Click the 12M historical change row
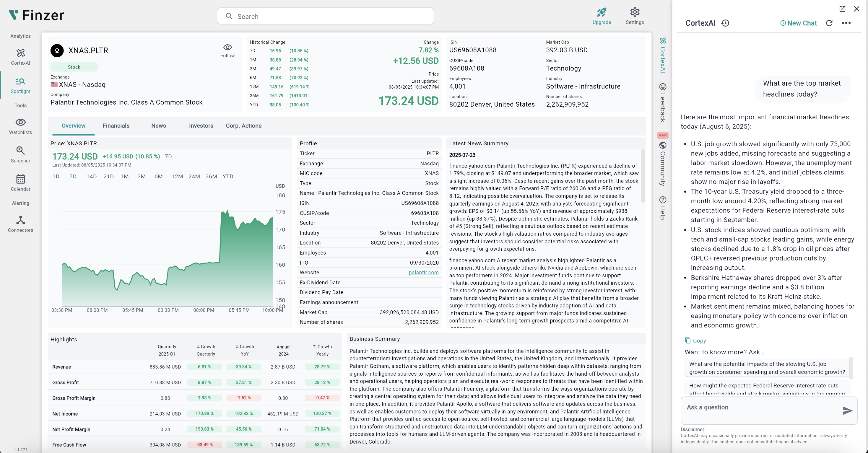The width and height of the screenshot is (868, 453). click(279, 87)
